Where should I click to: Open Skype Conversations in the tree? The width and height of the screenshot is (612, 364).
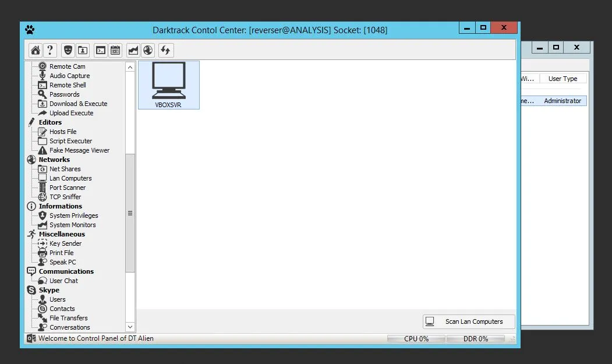(69, 327)
